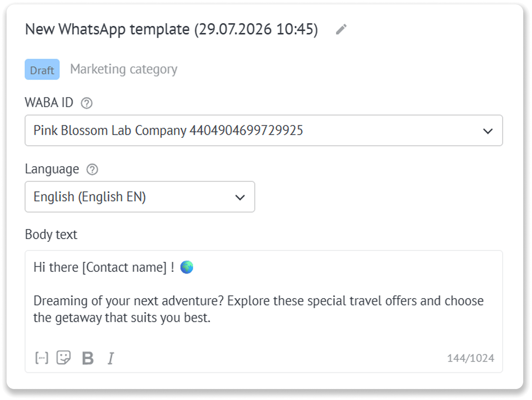Insert a variable using the brackets icon
Screen dimensions: 532x400
pos(42,358)
